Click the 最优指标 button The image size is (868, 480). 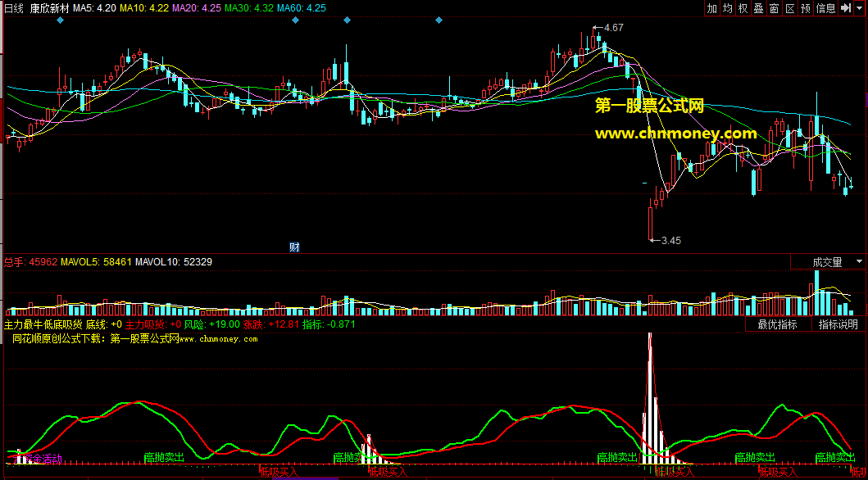tap(778, 324)
